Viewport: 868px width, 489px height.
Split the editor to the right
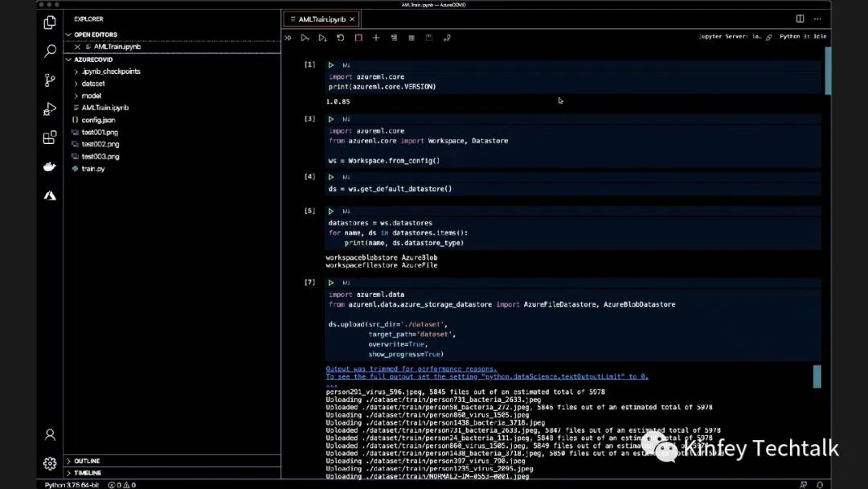point(800,18)
